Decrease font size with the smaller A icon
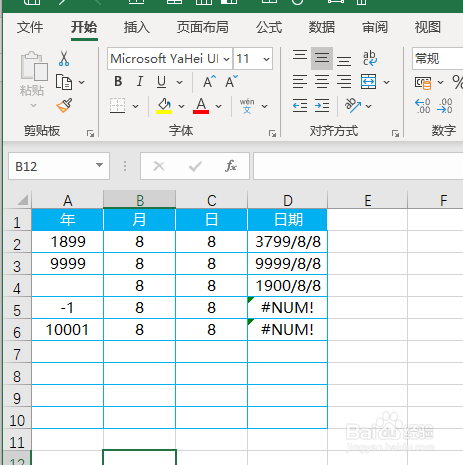 click(231, 81)
